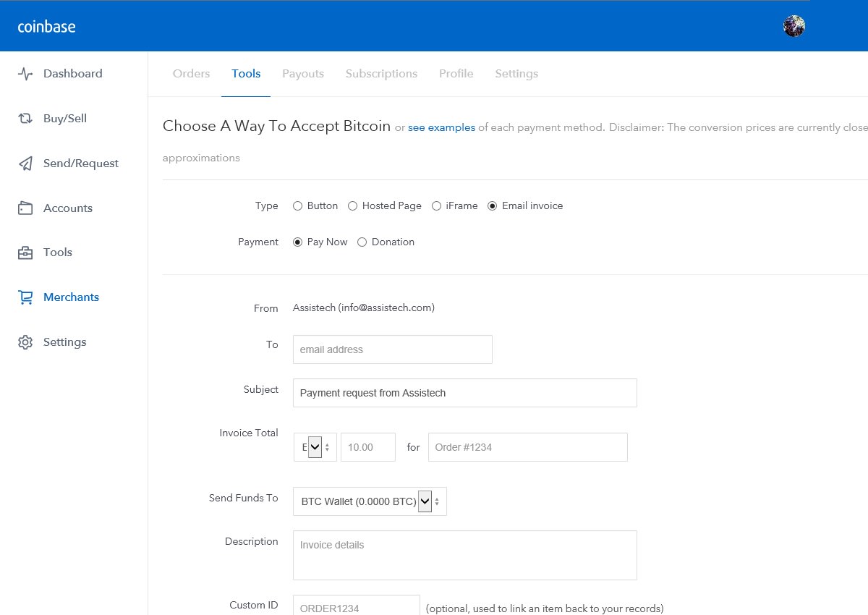Switch to the Settings tab in merchant bar
This screenshot has height=615, width=868.
[516, 74]
